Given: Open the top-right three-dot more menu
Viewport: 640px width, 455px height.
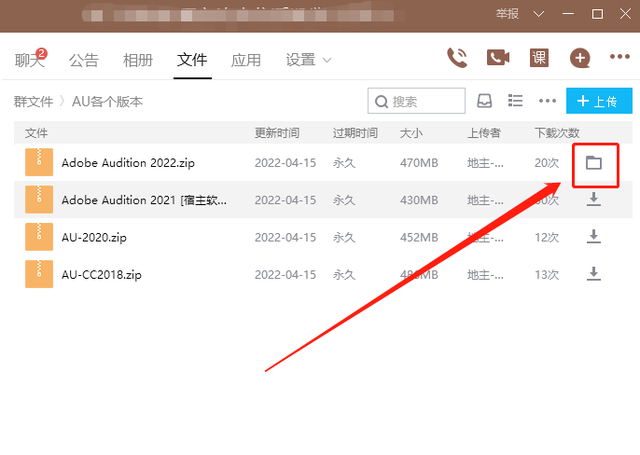Looking at the screenshot, I should click(620, 57).
